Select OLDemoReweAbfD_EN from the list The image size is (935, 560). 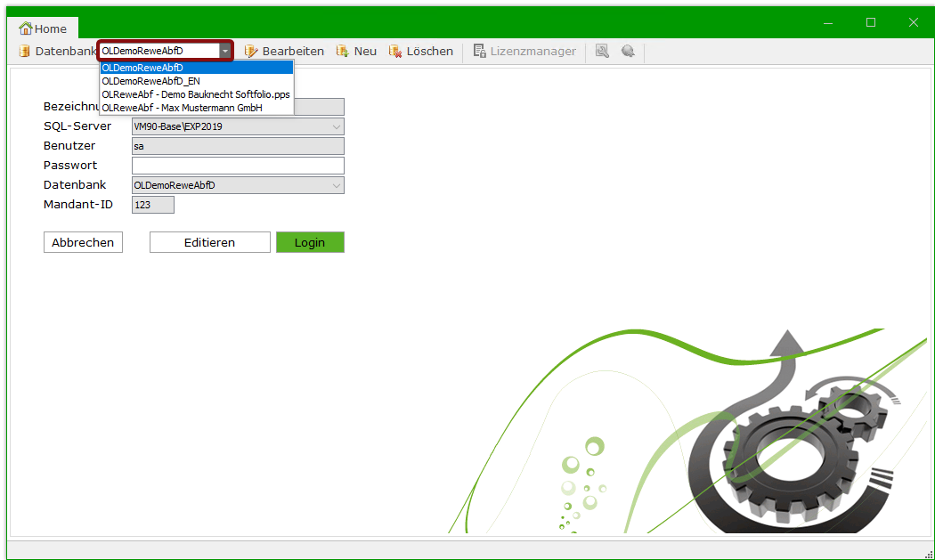point(150,81)
